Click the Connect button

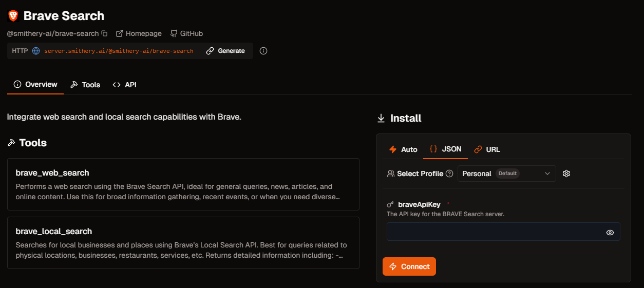[x=409, y=266]
